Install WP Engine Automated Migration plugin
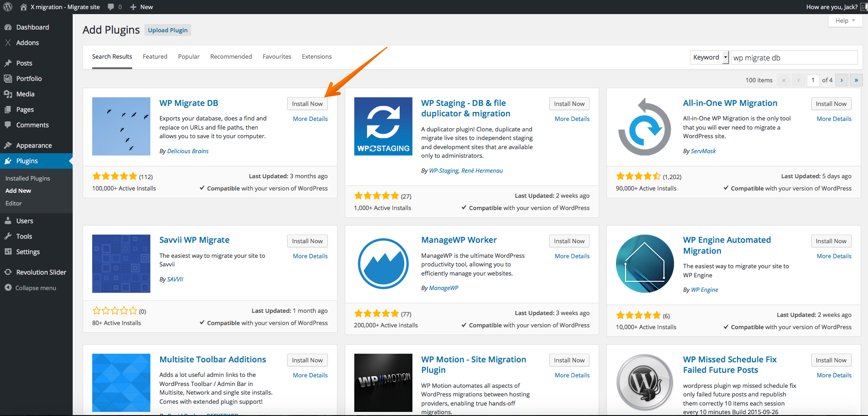Image resolution: width=868 pixels, height=416 pixels. pos(831,241)
